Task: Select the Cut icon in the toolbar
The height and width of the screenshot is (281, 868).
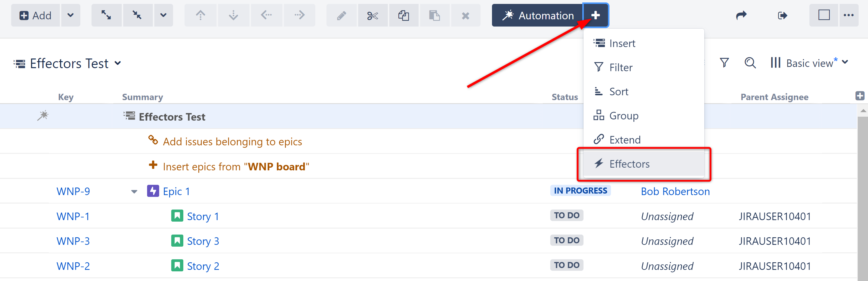Action: coord(372,15)
